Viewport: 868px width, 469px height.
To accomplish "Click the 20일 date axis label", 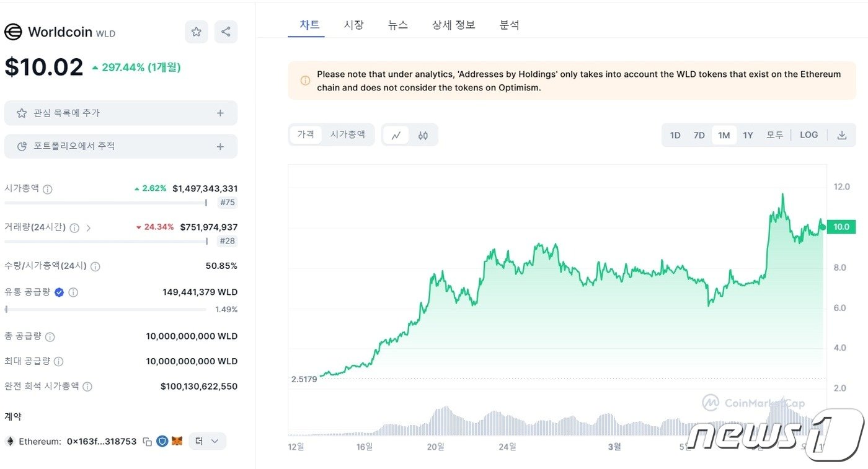I will [x=436, y=447].
